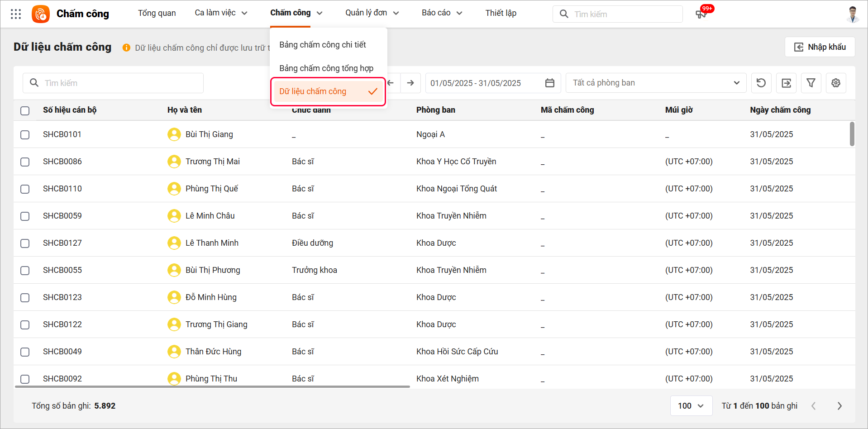The image size is (868, 429).
Task: Open the apps grid launcher icon
Action: [x=16, y=14]
